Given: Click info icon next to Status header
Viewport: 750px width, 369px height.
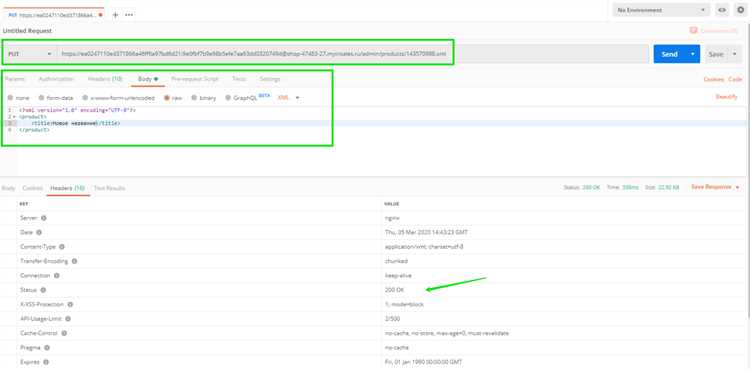Looking at the screenshot, I should point(43,290).
